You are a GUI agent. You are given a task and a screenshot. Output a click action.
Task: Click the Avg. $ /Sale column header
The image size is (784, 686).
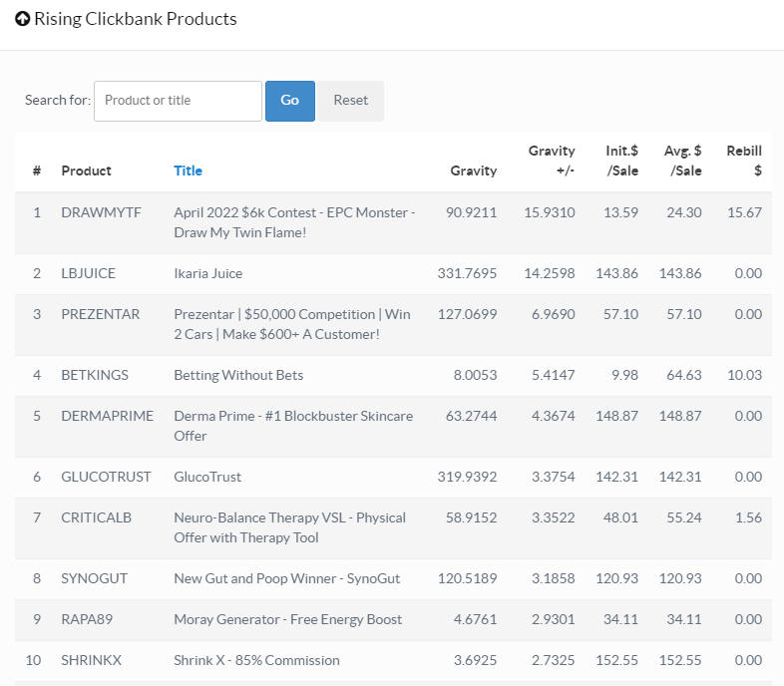(683, 161)
